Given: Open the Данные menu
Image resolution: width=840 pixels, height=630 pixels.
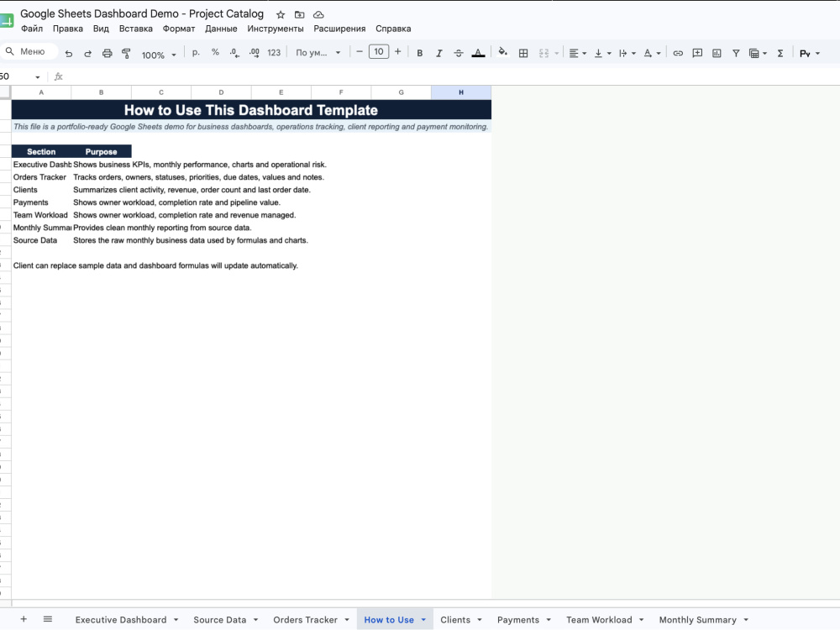Looking at the screenshot, I should (x=221, y=29).
